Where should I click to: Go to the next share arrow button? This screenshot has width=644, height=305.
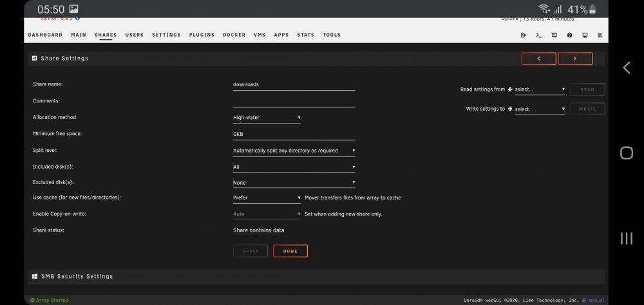[575, 59]
